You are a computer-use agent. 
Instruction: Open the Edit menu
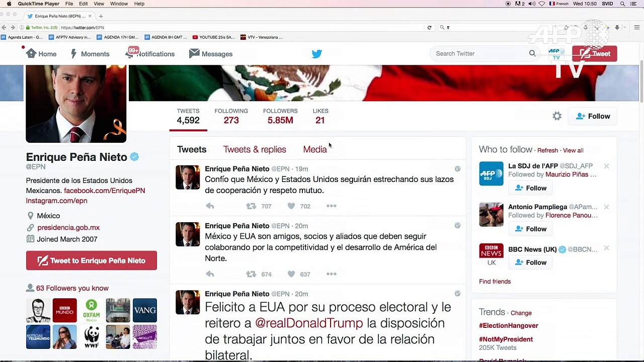[x=84, y=4]
